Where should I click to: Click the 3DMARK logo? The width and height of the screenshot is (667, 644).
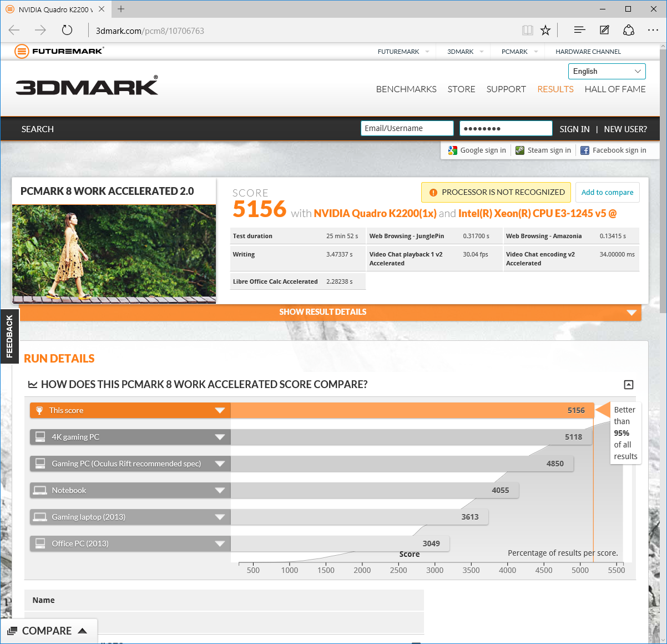point(87,85)
